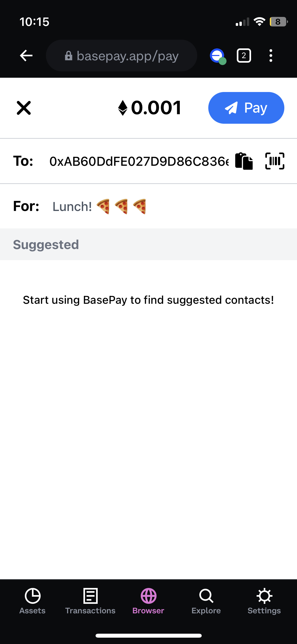Tap the lock icon in URL bar
This screenshot has height=644, width=297.
69,56
